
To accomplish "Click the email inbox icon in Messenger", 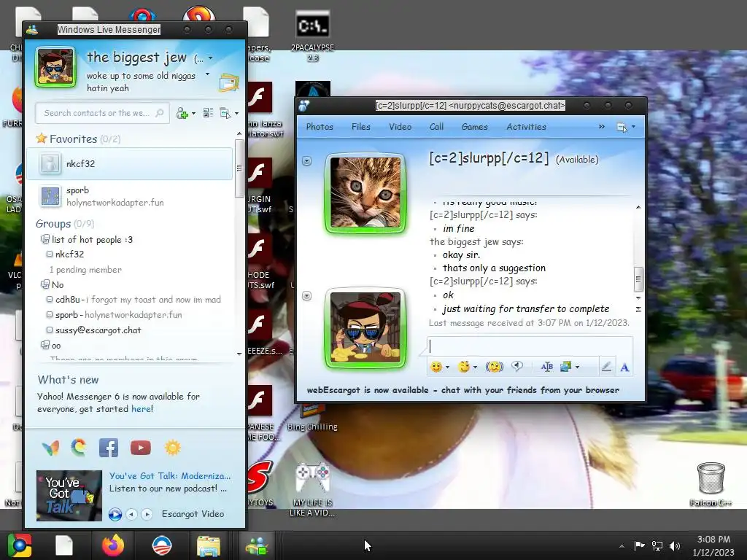I will tap(229, 83).
